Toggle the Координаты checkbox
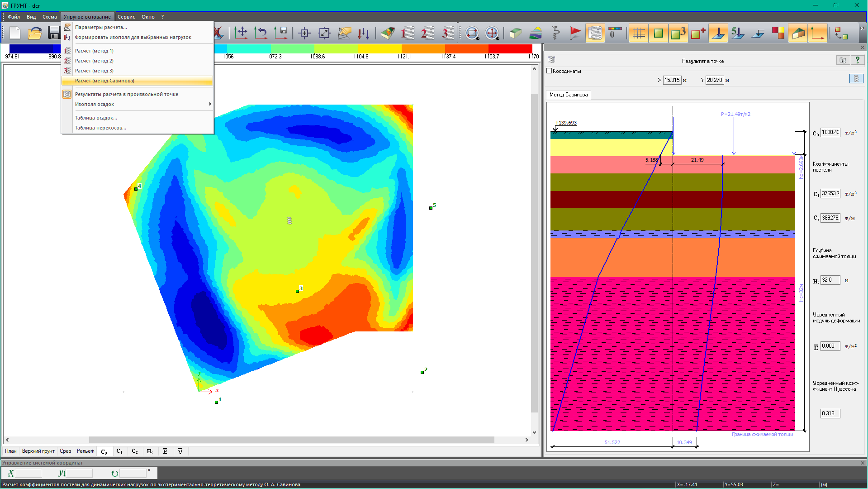Screen dimensions: 868x489 (549, 71)
